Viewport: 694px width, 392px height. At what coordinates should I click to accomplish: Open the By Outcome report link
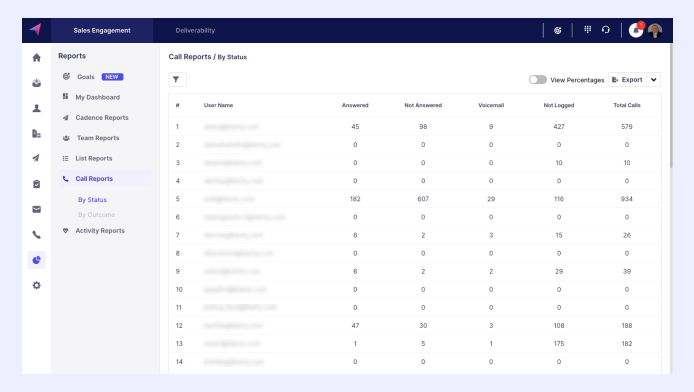click(x=96, y=215)
